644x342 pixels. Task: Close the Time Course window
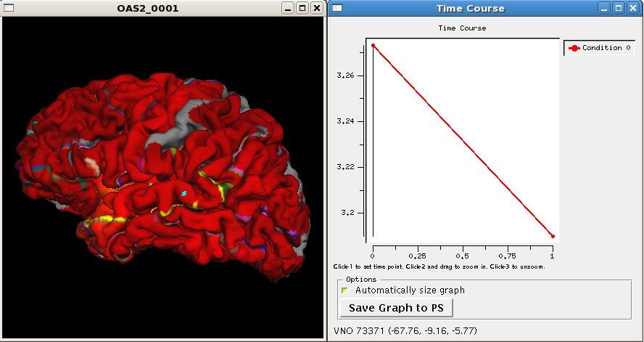point(632,8)
